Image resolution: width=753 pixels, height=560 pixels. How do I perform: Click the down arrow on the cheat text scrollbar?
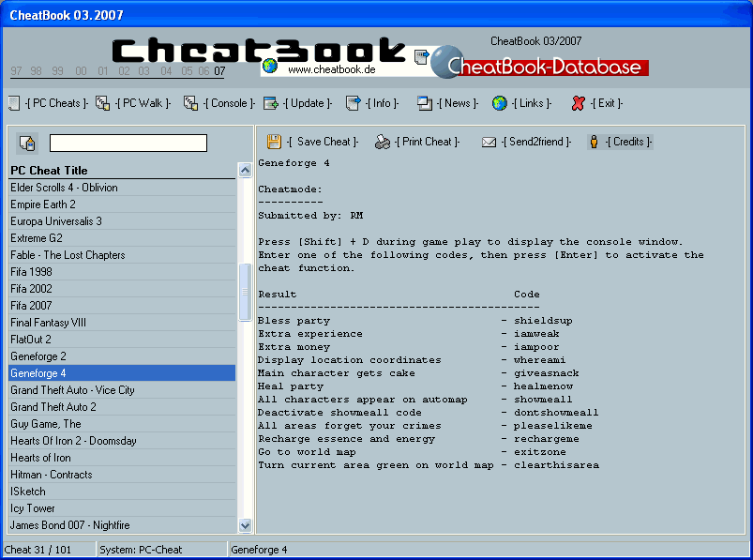click(245, 525)
